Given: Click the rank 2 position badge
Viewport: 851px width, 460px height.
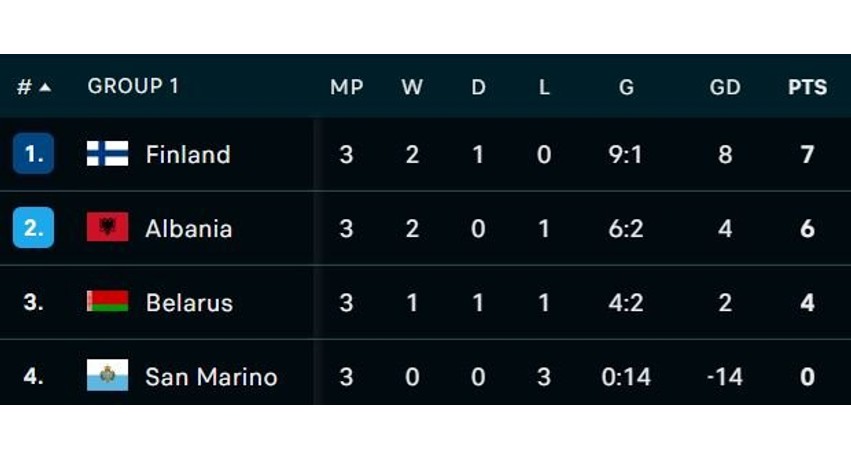Looking at the screenshot, I should point(33,227).
